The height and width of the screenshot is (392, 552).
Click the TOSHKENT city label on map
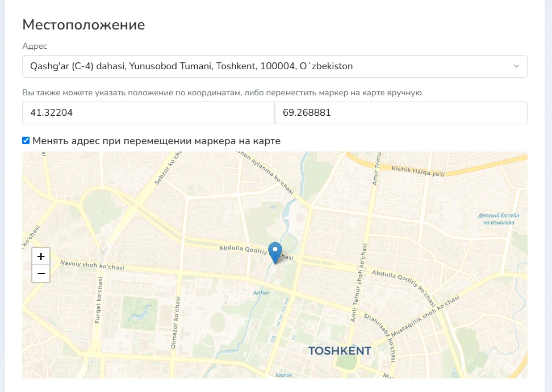point(340,351)
